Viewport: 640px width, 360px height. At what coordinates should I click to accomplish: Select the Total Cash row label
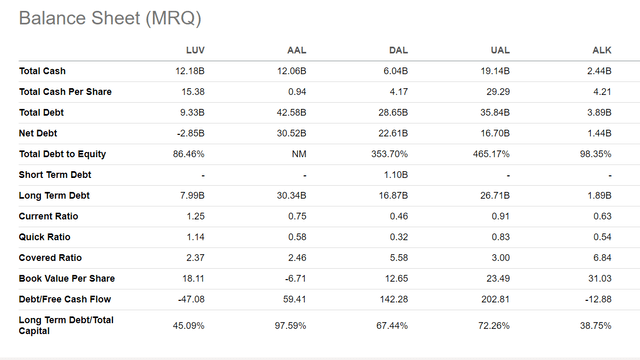click(x=42, y=71)
